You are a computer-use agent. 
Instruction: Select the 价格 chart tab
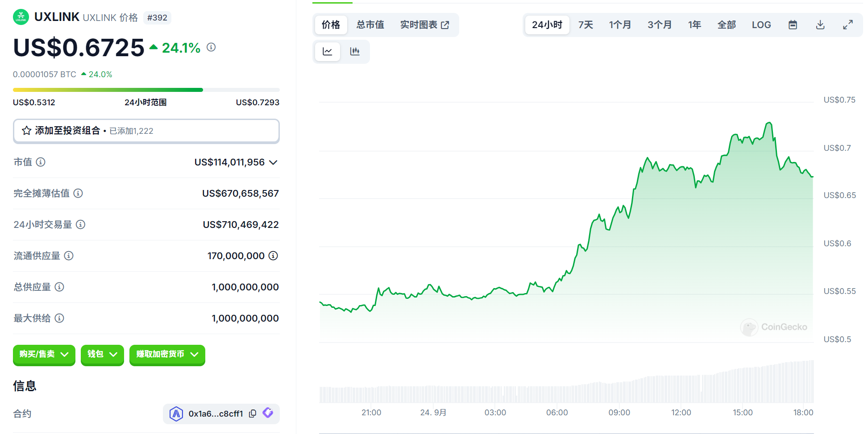(x=331, y=25)
